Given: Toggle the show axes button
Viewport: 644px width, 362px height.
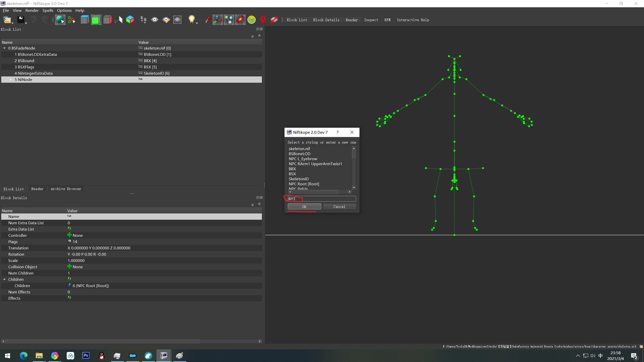Looking at the screenshot, I should [x=218, y=20].
